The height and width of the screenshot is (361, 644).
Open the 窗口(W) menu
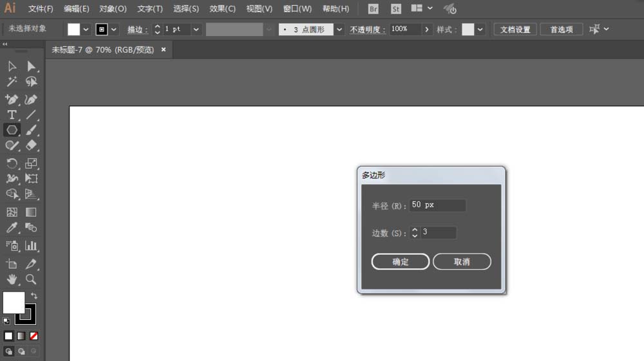(298, 8)
